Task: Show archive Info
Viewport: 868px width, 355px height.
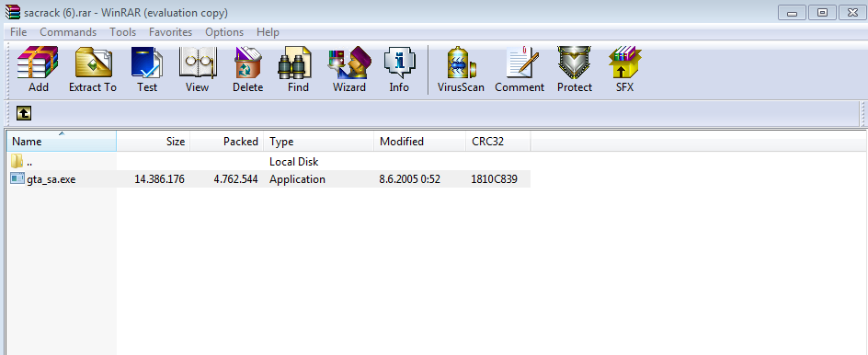Action: coord(398,69)
